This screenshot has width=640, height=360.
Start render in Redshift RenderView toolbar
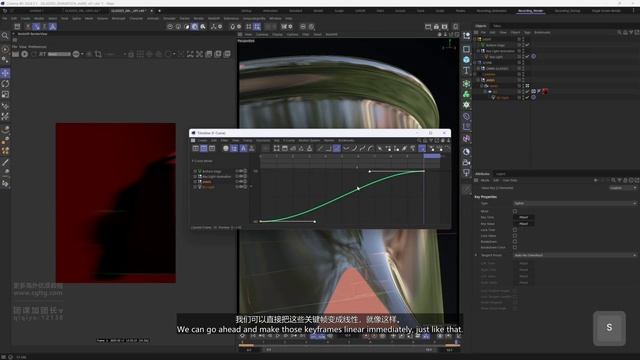pyautogui.click(x=24, y=54)
